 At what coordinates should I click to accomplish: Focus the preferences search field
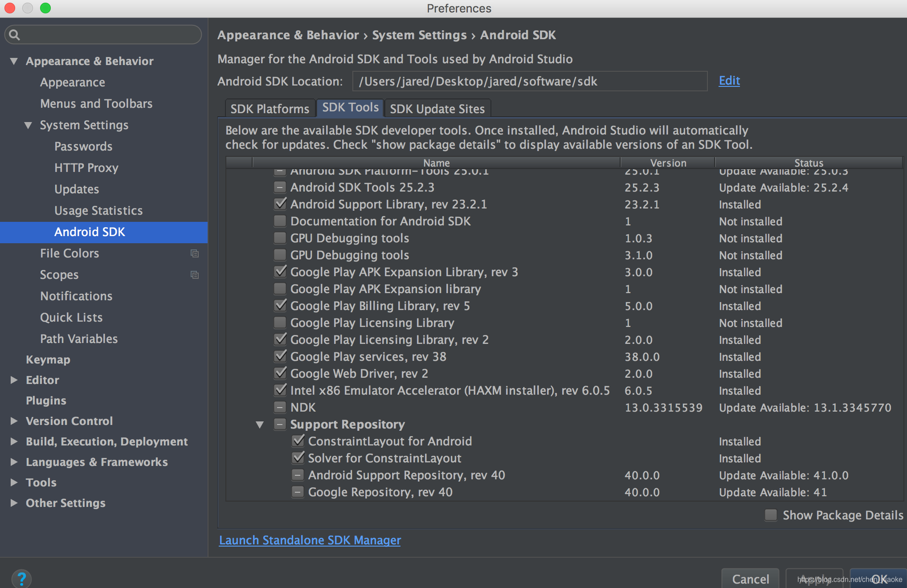coord(103,35)
